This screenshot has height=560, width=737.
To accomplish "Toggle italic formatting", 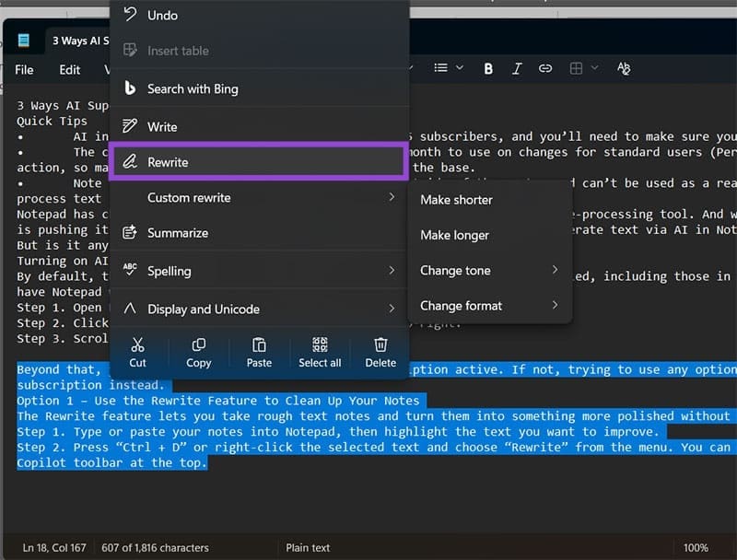I will [517, 68].
